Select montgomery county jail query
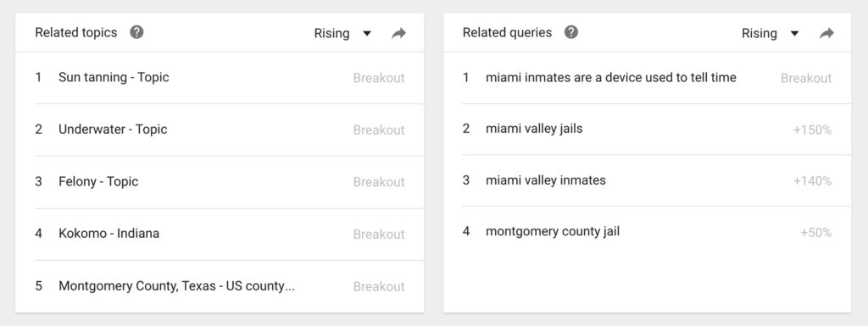The height and width of the screenshot is (326, 868). [647, 232]
